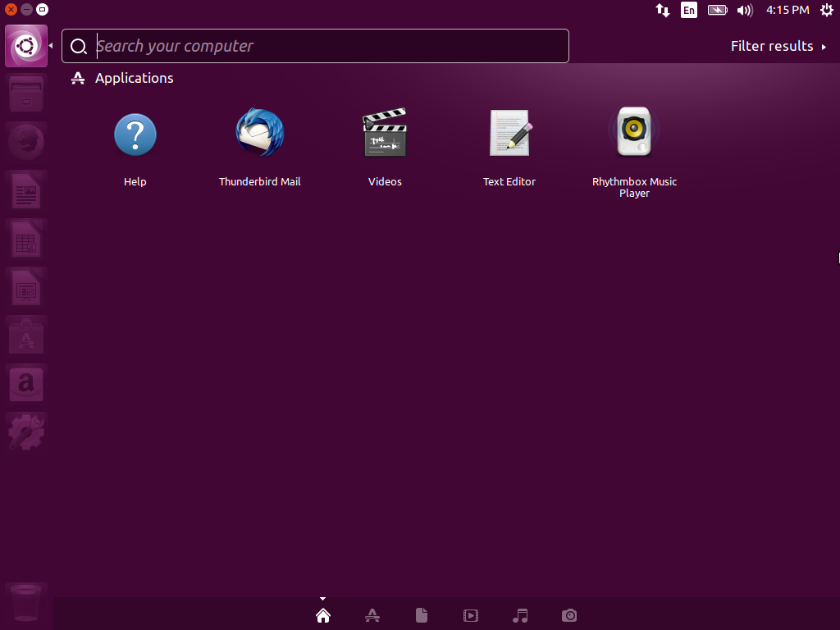
Task: Open the Videos application
Action: coord(385,133)
